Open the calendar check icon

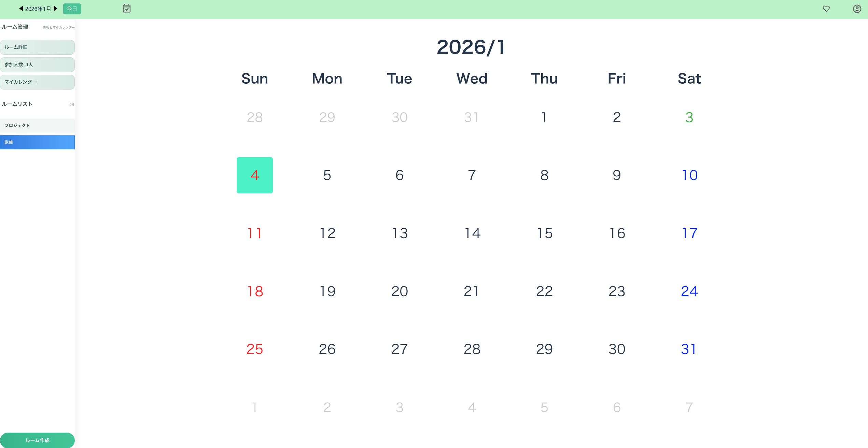pos(127,9)
